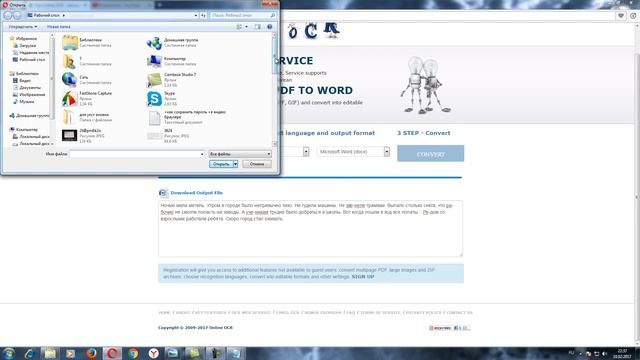The image size is (640, 360).
Task: Select the Библиотеки system folder in the file list
Action: coord(88,42)
